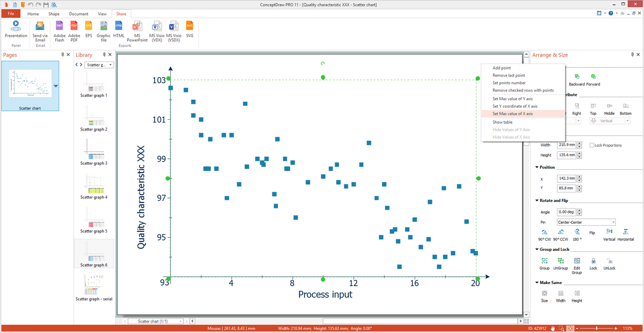Switch to the Home ribbon tab
This screenshot has height=333, width=644.
tap(33, 14)
